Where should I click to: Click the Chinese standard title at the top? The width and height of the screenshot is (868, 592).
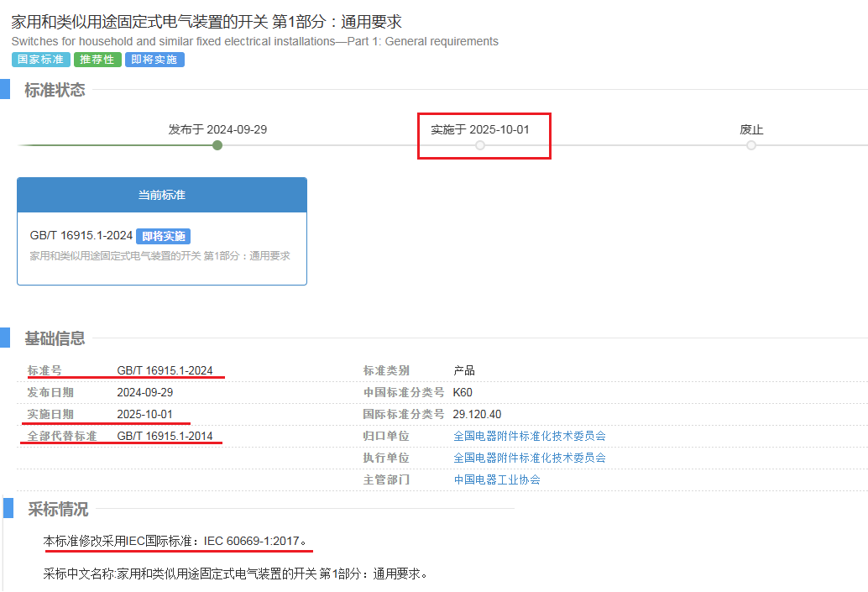tap(207, 22)
